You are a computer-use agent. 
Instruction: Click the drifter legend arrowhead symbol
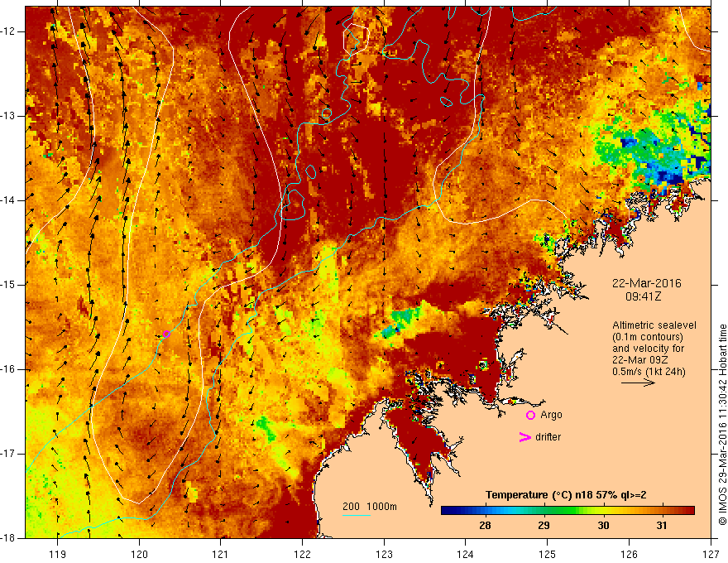coord(524,437)
